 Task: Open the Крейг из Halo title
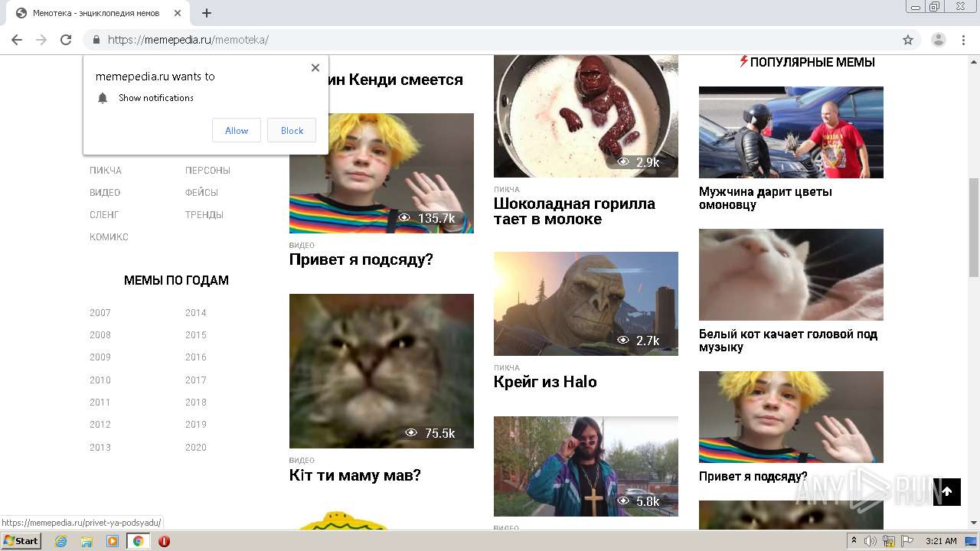point(545,382)
